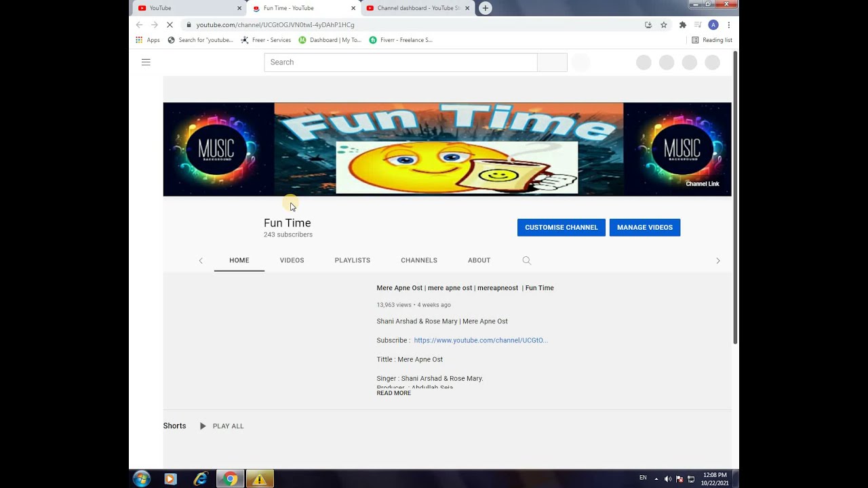Click the Shorts section heading

174,426
